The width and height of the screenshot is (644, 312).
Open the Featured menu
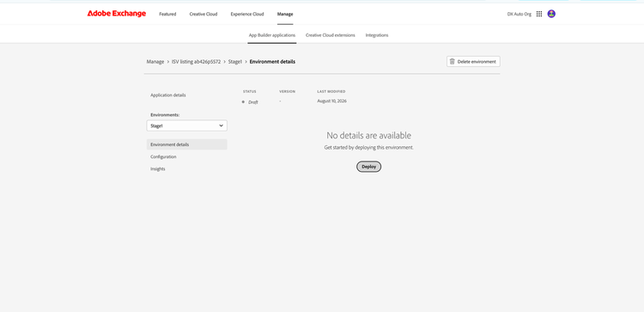coord(167,14)
